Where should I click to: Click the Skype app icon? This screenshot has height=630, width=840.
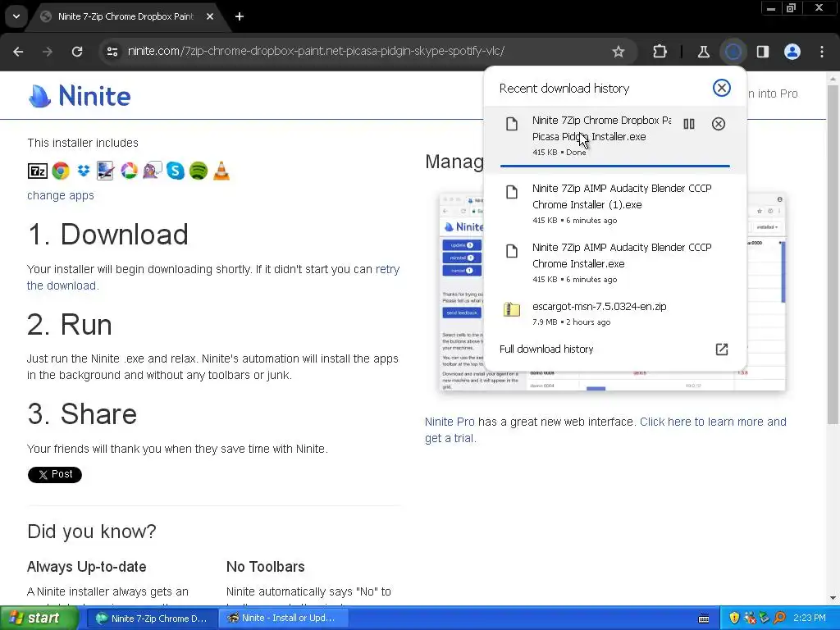pyautogui.click(x=176, y=171)
